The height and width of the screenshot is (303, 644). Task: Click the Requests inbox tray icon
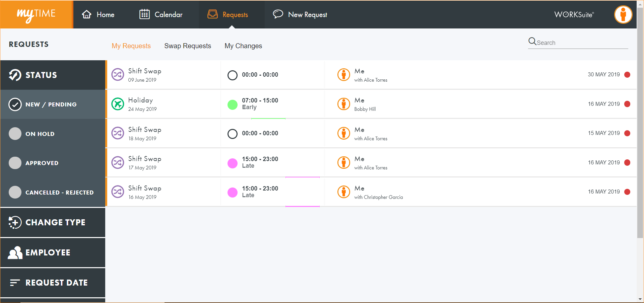(x=212, y=14)
